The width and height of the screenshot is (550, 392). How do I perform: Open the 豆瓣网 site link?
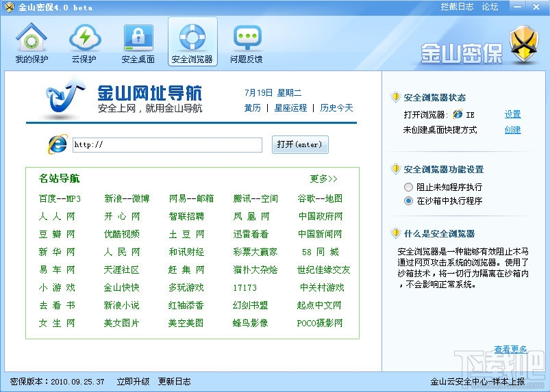pos(57,234)
